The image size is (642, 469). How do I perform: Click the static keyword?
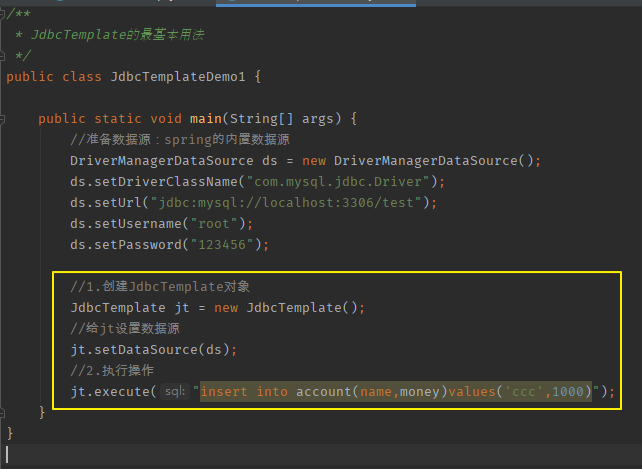click(x=118, y=119)
